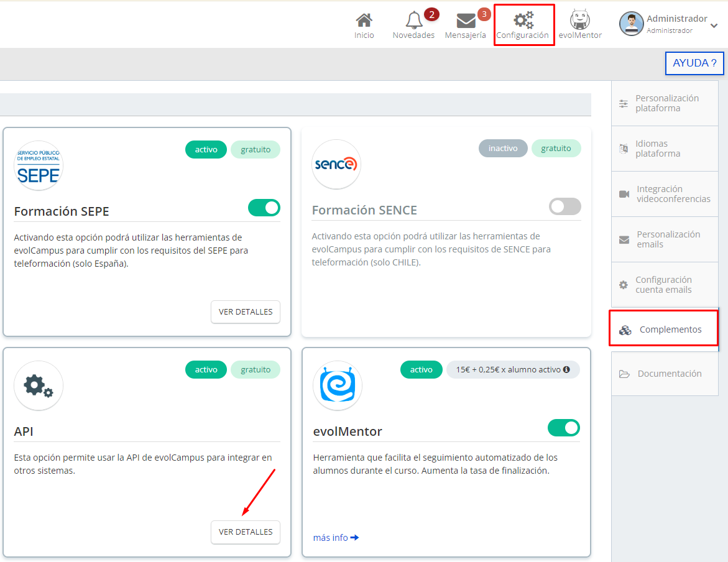Screen dimensions: 728x562
Task: Click the evolMentor spiral logo in card
Action: click(x=338, y=385)
